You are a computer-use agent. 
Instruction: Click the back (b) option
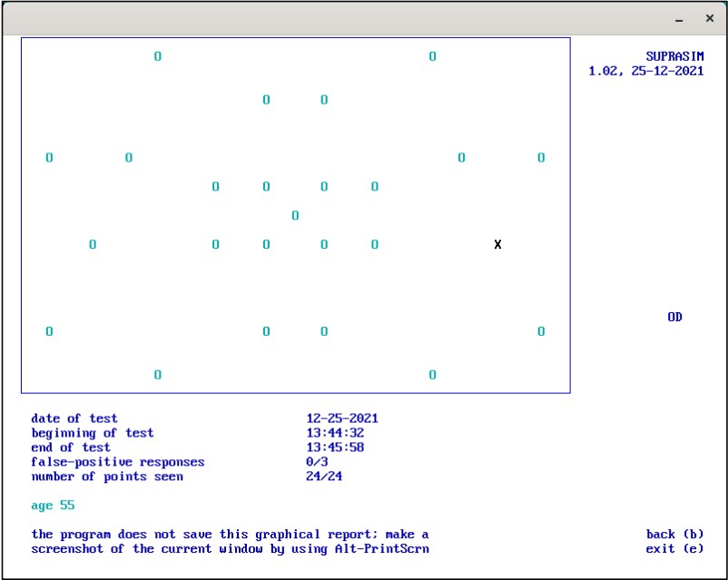click(x=674, y=535)
